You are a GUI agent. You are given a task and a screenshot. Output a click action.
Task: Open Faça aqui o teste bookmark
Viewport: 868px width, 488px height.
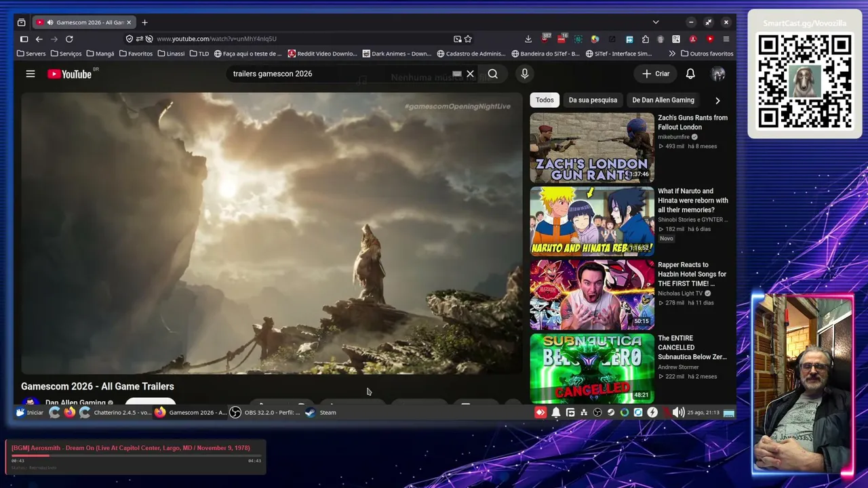point(248,54)
